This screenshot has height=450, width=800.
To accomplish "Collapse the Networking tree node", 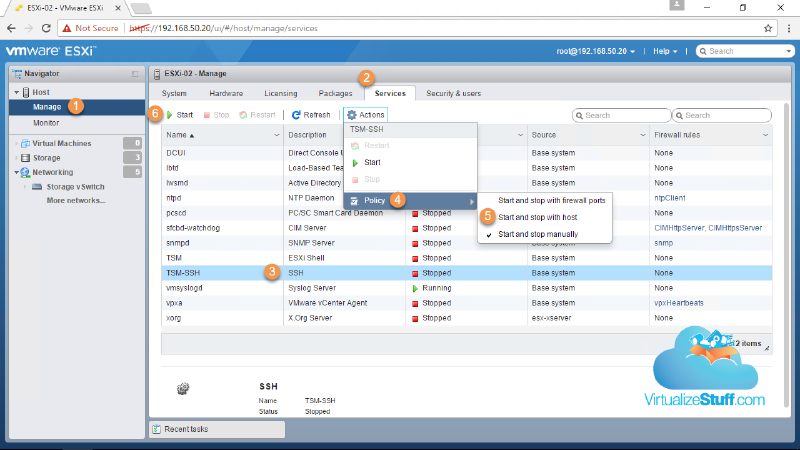I will [16, 172].
